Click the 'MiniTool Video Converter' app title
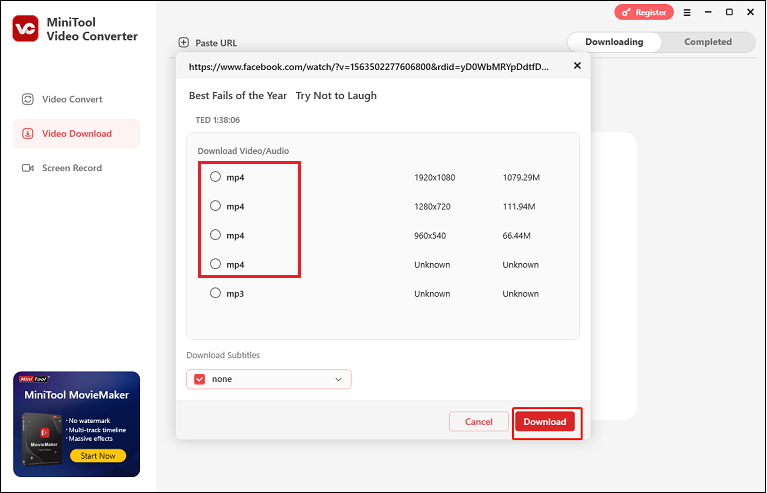 pyautogui.click(x=92, y=29)
